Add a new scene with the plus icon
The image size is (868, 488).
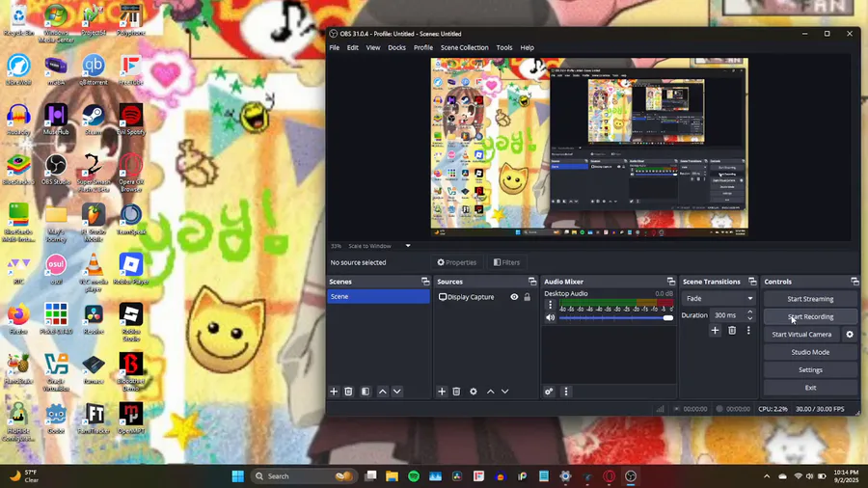(334, 392)
